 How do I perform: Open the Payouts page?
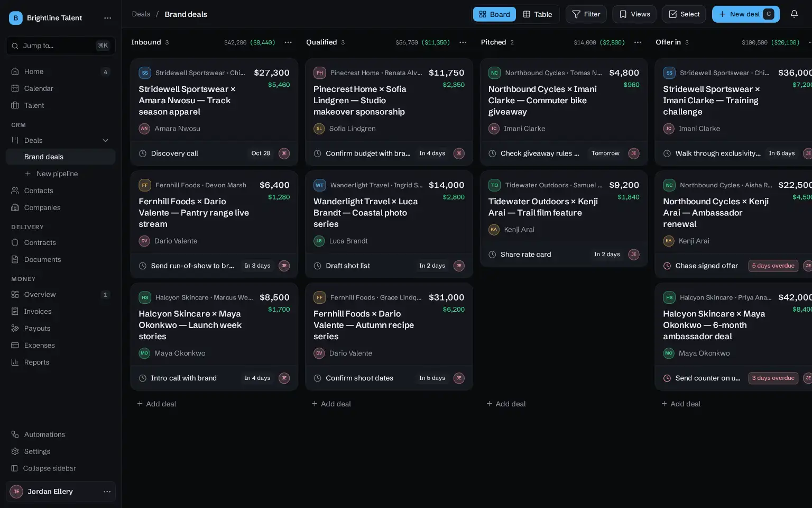click(60, 328)
